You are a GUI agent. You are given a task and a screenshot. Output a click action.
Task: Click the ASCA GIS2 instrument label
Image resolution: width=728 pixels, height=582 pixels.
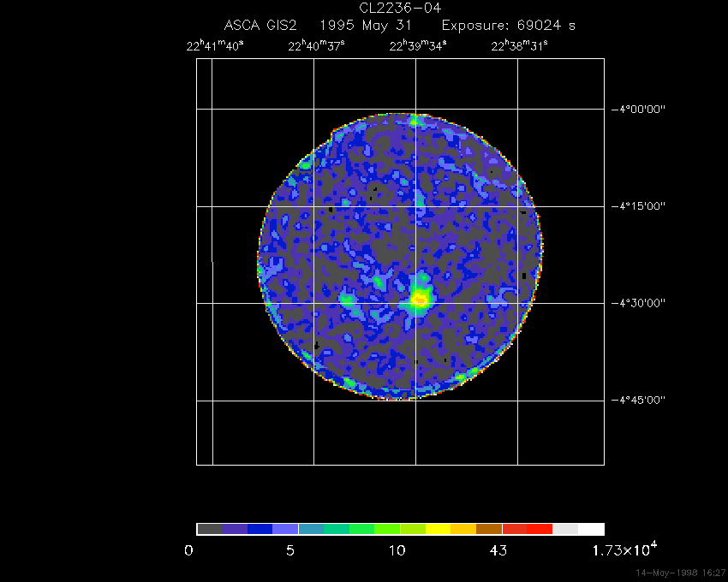260,26
